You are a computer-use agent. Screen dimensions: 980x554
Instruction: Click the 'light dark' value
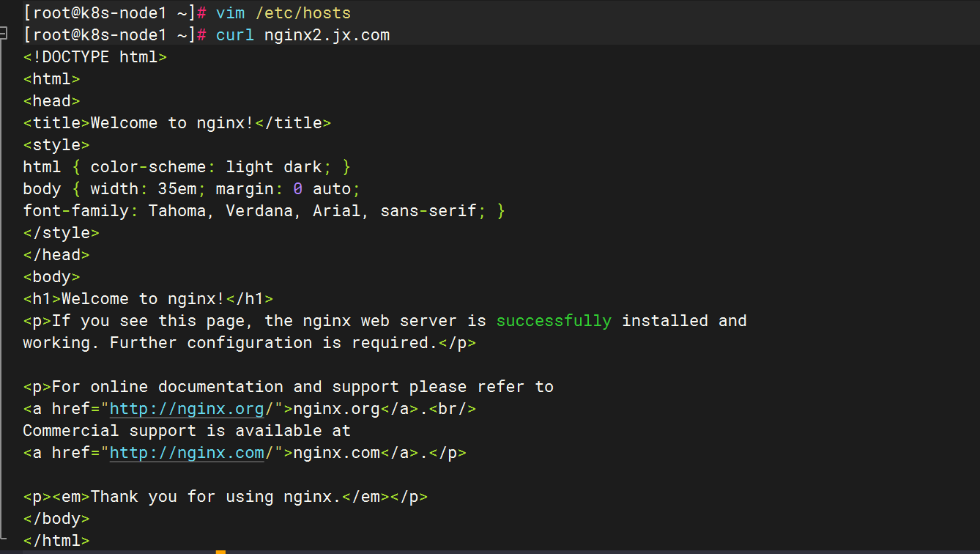click(x=274, y=167)
